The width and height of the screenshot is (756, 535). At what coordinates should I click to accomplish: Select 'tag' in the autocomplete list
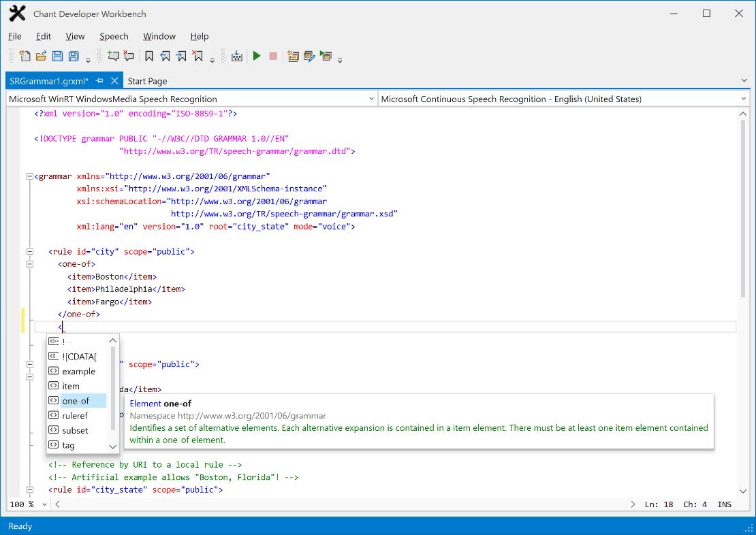coord(77,445)
